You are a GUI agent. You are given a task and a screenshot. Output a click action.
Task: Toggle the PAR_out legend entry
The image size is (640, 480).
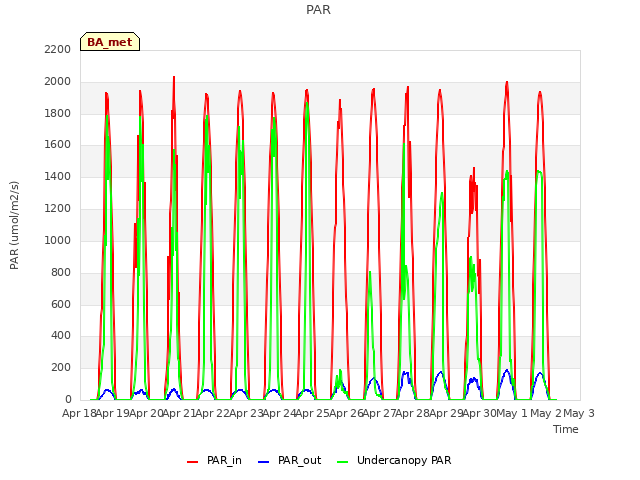point(290,460)
